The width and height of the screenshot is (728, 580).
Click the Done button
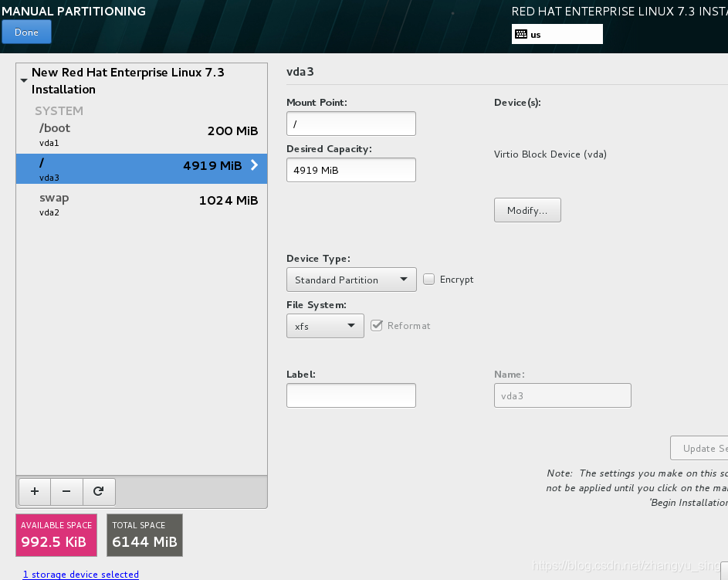point(26,32)
